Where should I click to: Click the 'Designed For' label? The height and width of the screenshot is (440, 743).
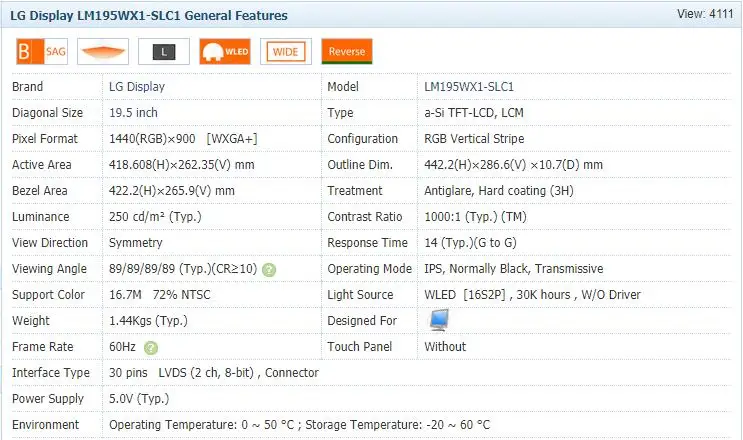click(362, 321)
